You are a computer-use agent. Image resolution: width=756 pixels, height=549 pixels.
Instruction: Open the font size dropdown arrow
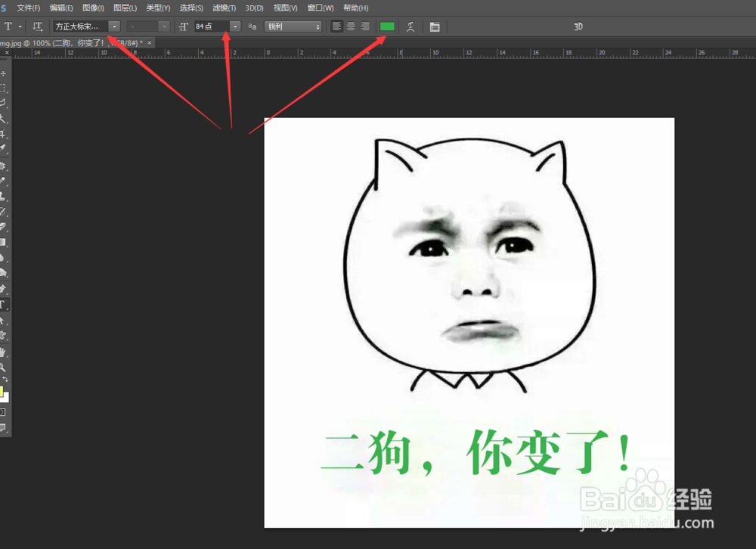(x=235, y=26)
